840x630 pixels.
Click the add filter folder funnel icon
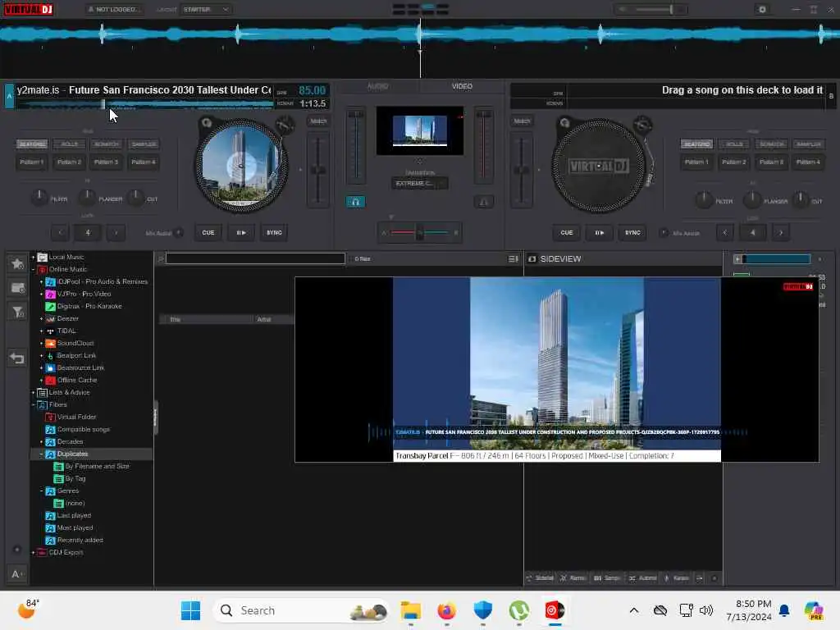[x=17, y=312]
